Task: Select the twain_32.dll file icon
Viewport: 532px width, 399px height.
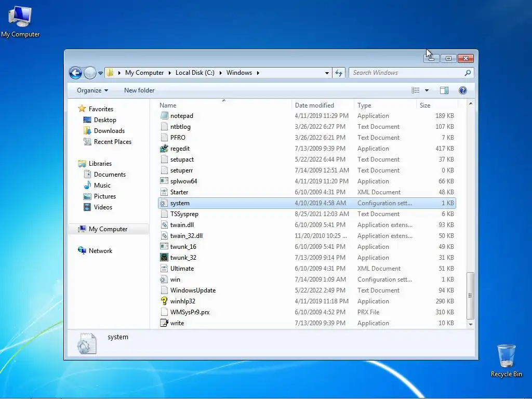Action: 164,235
